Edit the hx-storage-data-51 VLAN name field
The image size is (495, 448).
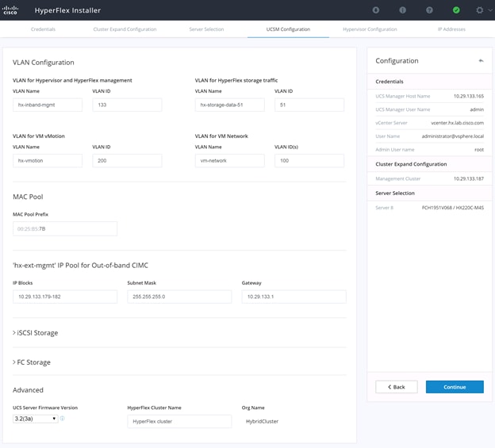click(x=230, y=105)
